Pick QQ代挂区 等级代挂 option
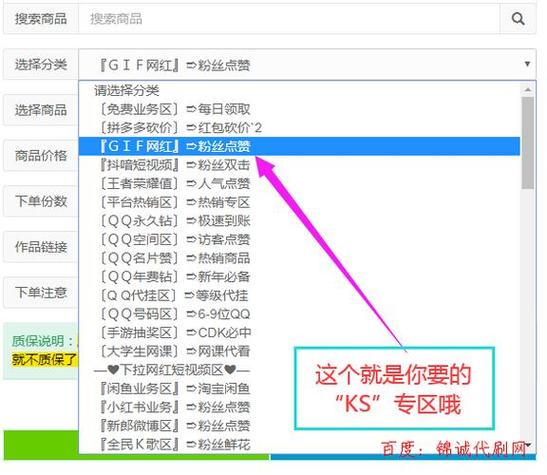The height and width of the screenshot is (475, 547). 299,295
